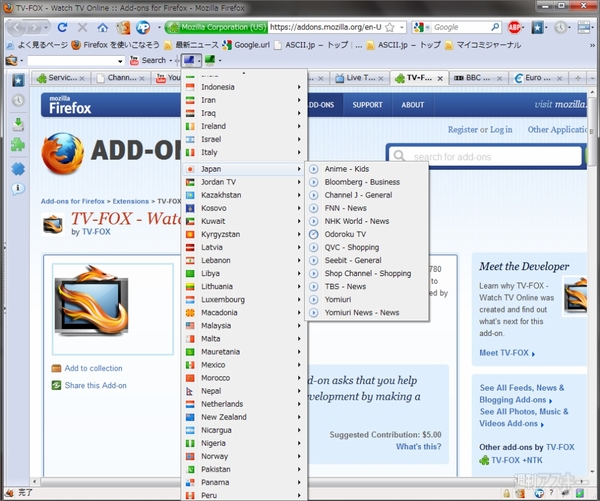
Task: Open Bookmarks star sidebar icon
Action: (18, 80)
